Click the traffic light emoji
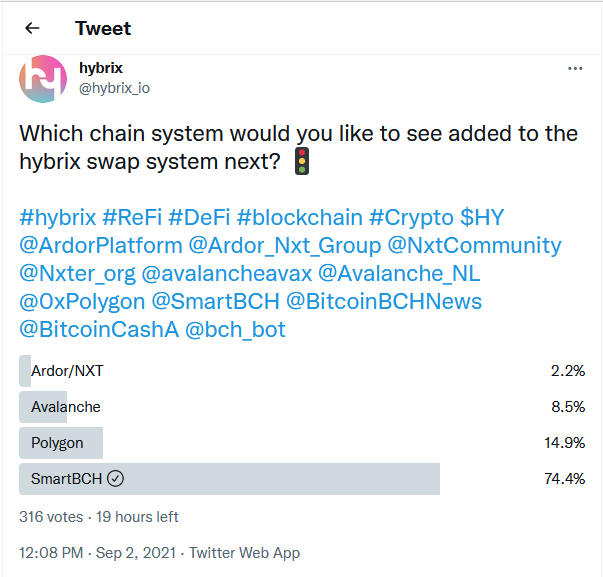Image resolution: width=603 pixels, height=577 pixels. pos(302,161)
